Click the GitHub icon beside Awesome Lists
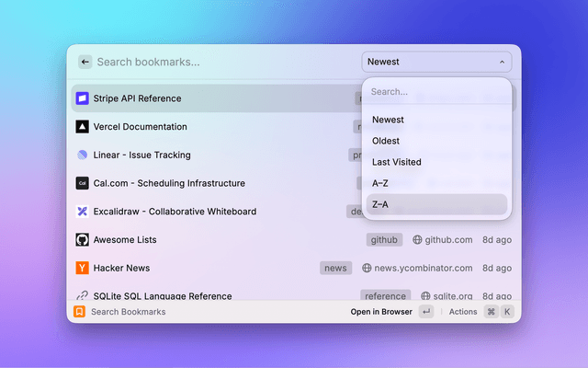This screenshot has width=588, height=368. click(82, 240)
